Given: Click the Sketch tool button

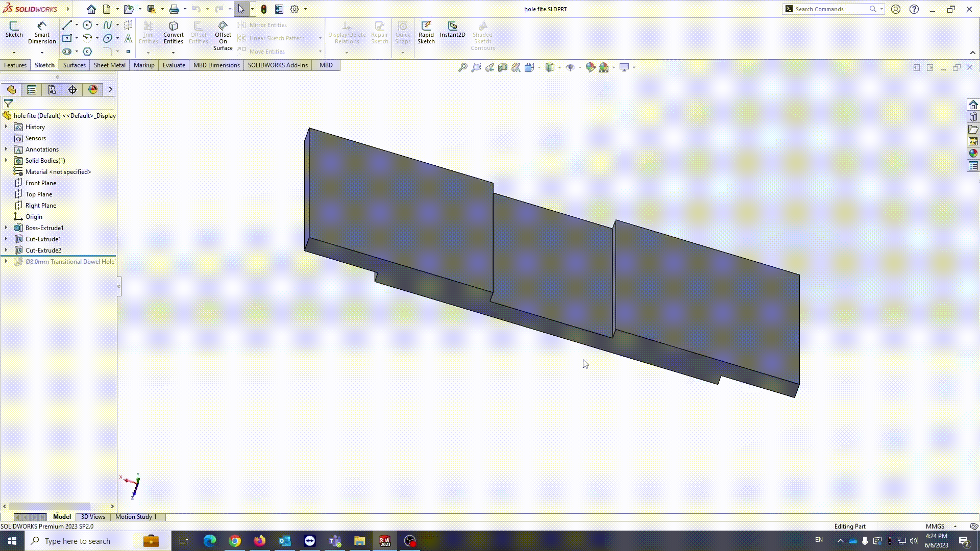Looking at the screenshot, I should click(14, 30).
